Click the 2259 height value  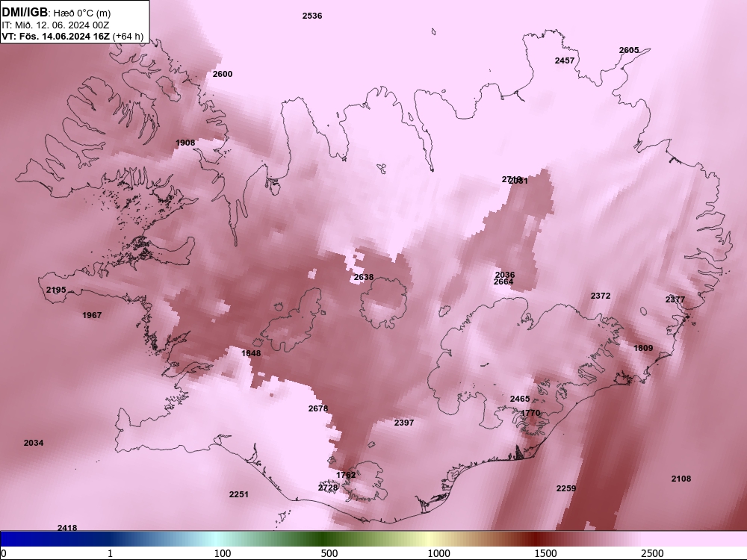point(566,488)
